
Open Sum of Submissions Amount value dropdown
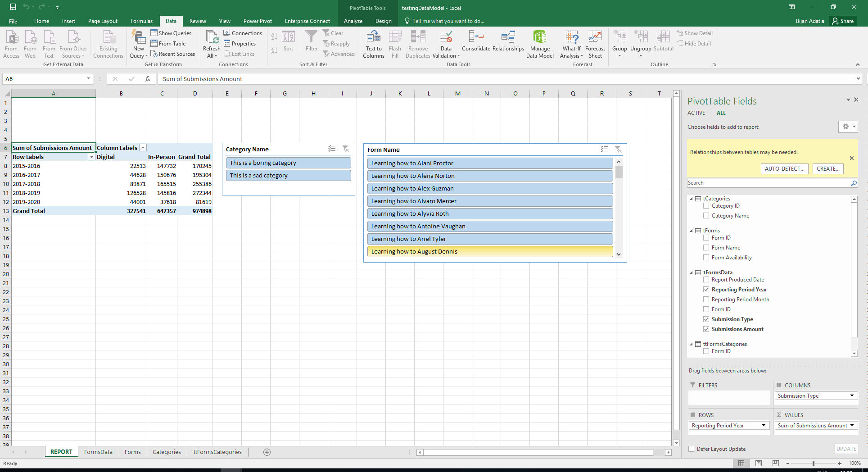(x=852, y=426)
